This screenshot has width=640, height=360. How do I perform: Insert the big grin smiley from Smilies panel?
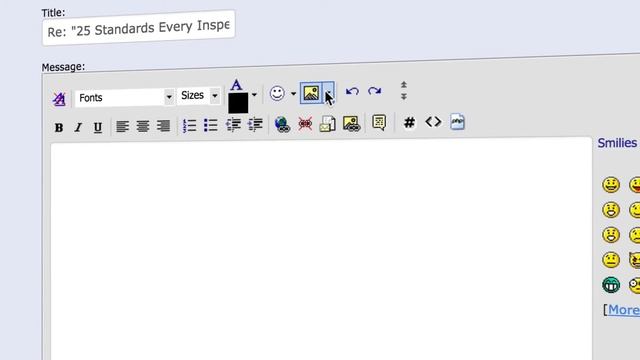pos(611,184)
